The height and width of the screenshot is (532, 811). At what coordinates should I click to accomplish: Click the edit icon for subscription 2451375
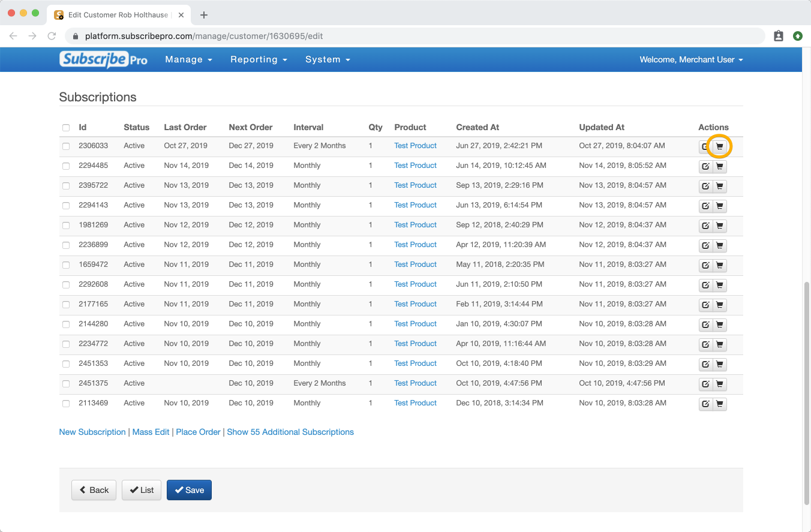tap(705, 384)
